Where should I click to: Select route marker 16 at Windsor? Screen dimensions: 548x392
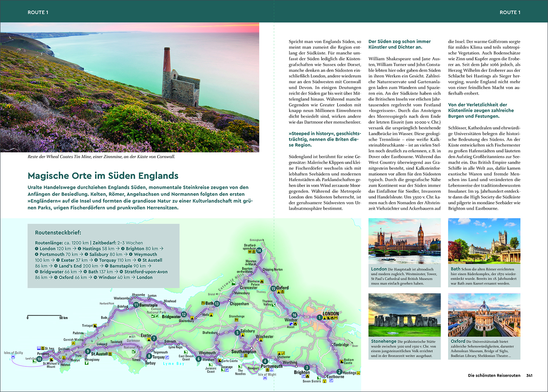[294, 315]
